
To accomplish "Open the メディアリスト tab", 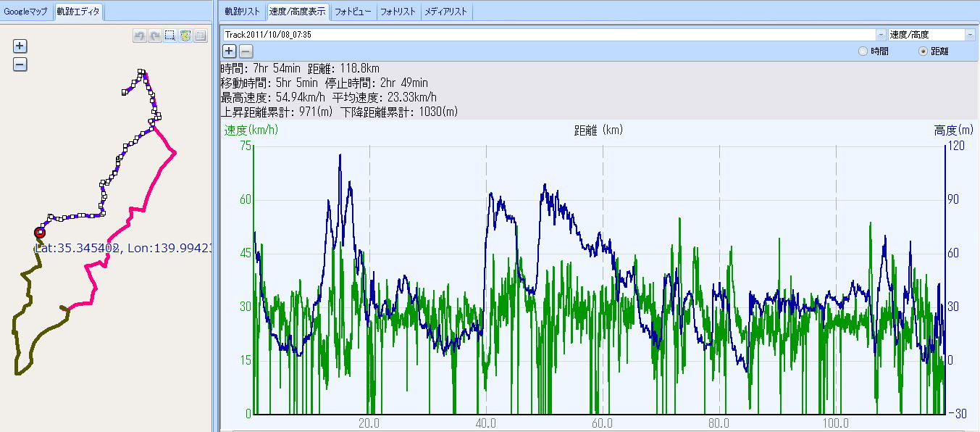I will coord(446,12).
